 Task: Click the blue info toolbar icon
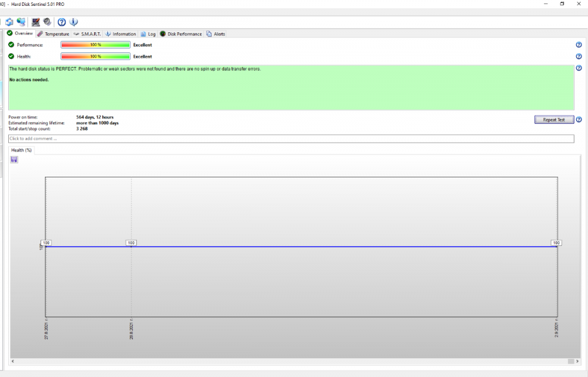[x=73, y=22]
